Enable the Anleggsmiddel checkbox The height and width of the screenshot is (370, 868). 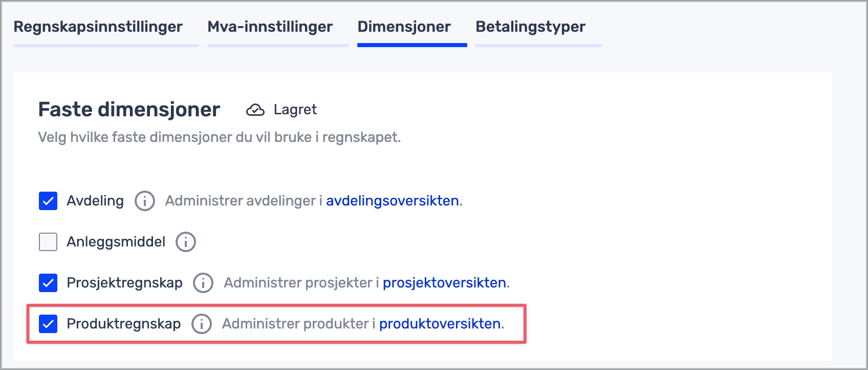48,242
